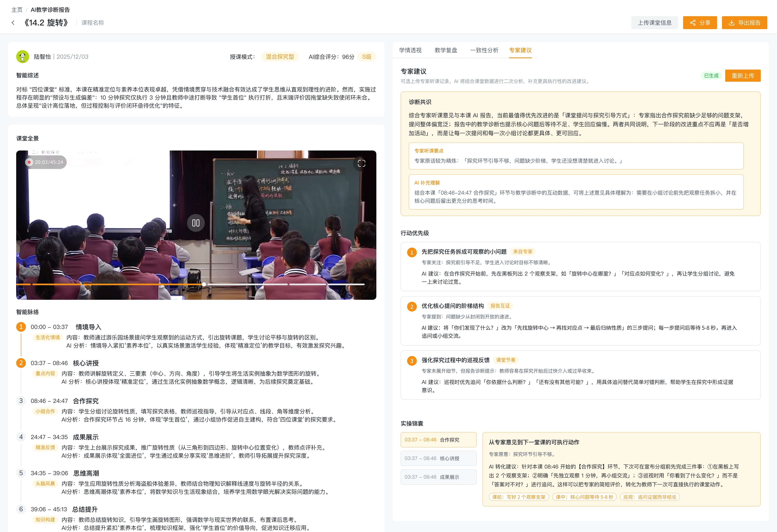Click step number 2 核心讲授 marker
Viewport: 777px width, 532px height.
[21, 363]
